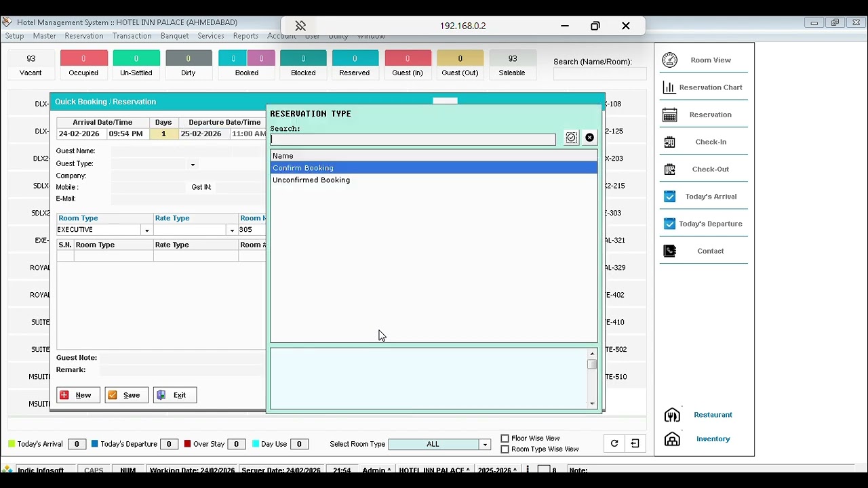The height and width of the screenshot is (488, 868).
Task: Click the cancel icon in Reservation Type
Action: 589,138
